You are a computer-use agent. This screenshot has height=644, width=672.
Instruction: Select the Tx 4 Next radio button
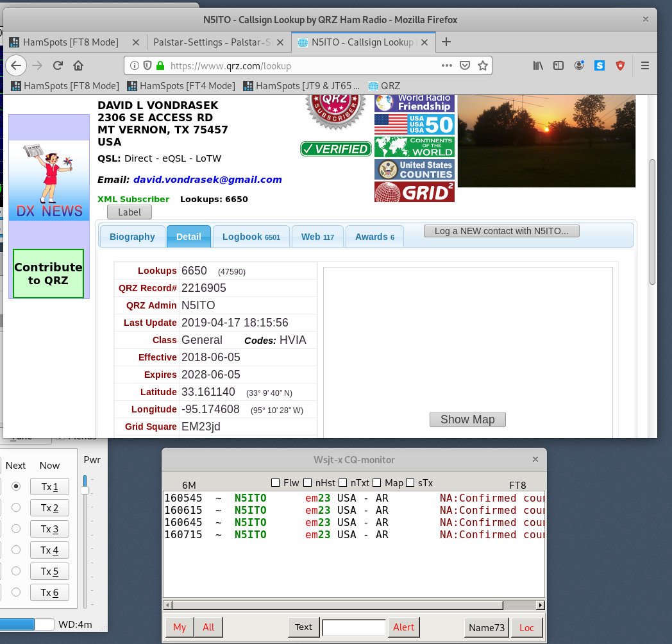click(x=16, y=550)
